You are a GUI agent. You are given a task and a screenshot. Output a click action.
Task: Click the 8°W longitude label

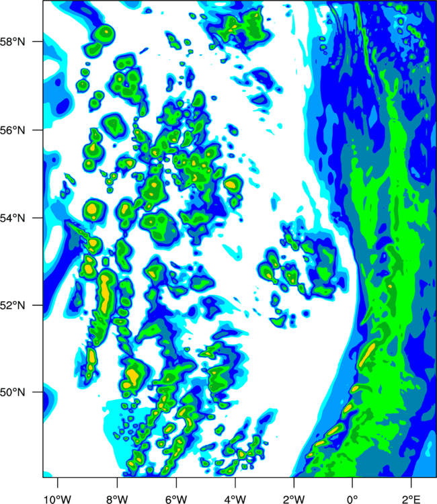117,499
